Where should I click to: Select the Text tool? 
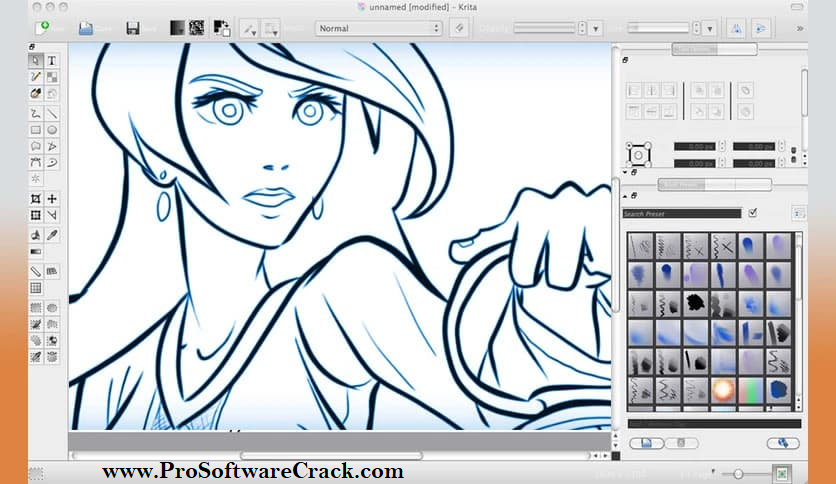click(52, 61)
